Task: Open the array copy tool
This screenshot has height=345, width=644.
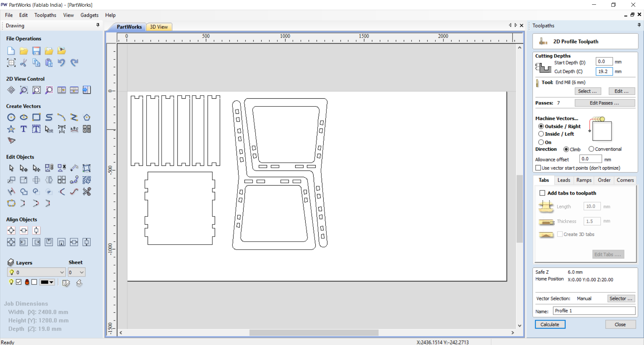Action: pyautogui.click(x=61, y=180)
